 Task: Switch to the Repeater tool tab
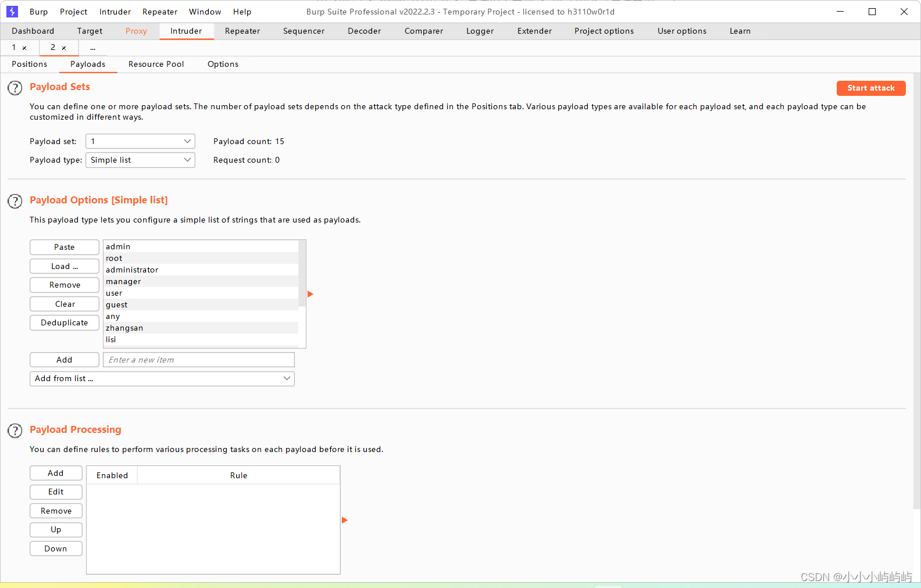tap(242, 31)
